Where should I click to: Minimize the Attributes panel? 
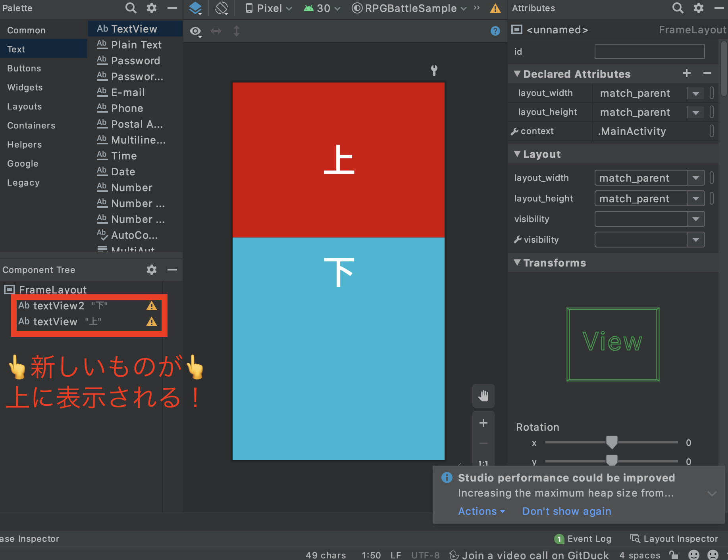[x=719, y=8]
